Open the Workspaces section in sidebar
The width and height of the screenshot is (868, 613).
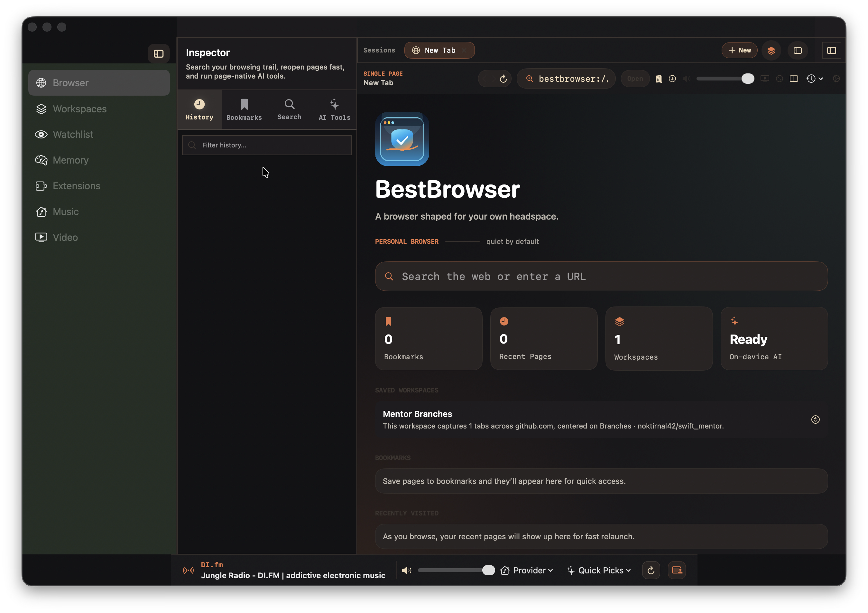point(99,109)
